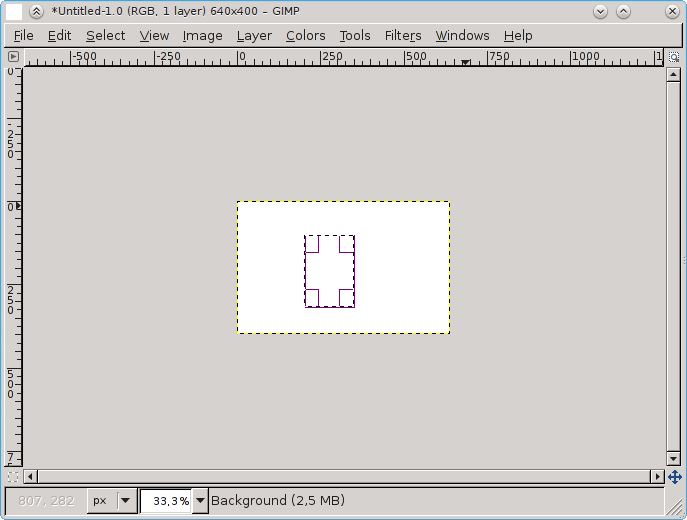Open the image menu triangle at ruler corner

(x=13, y=58)
